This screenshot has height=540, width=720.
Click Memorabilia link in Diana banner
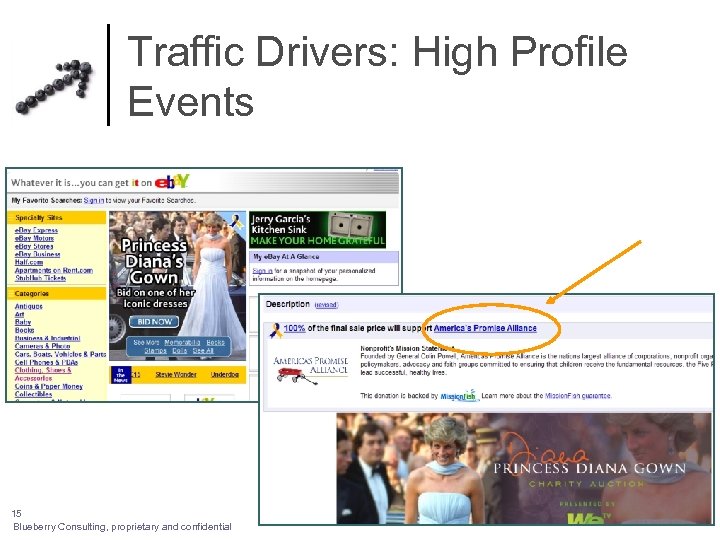pyautogui.click(x=182, y=343)
